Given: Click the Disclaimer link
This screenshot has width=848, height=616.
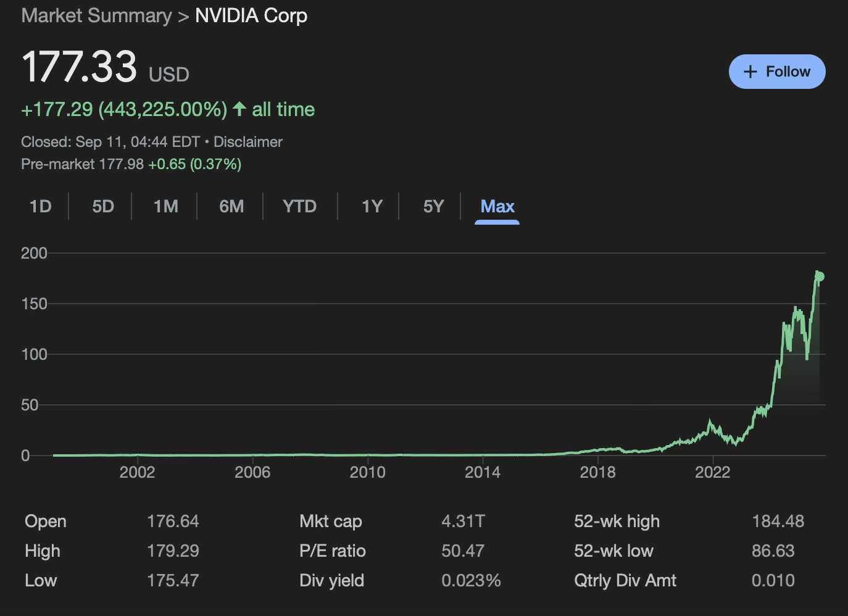Looking at the screenshot, I should pos(247,142).
